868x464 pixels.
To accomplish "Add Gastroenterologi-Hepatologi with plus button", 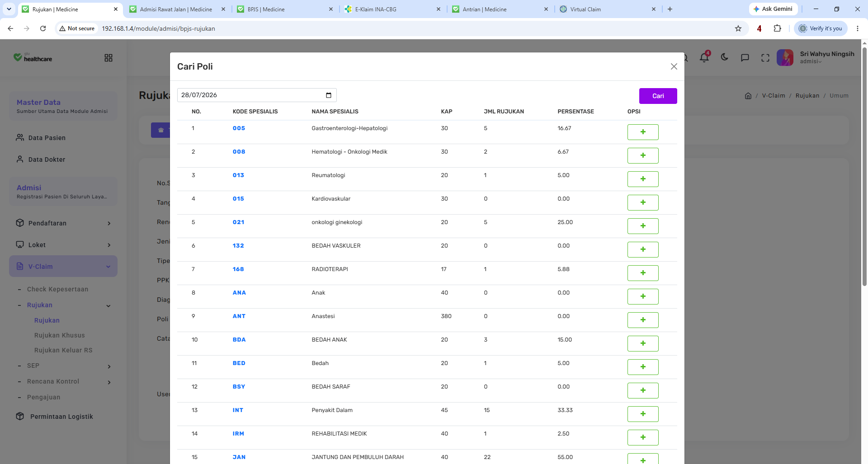I will coord(643,132).
